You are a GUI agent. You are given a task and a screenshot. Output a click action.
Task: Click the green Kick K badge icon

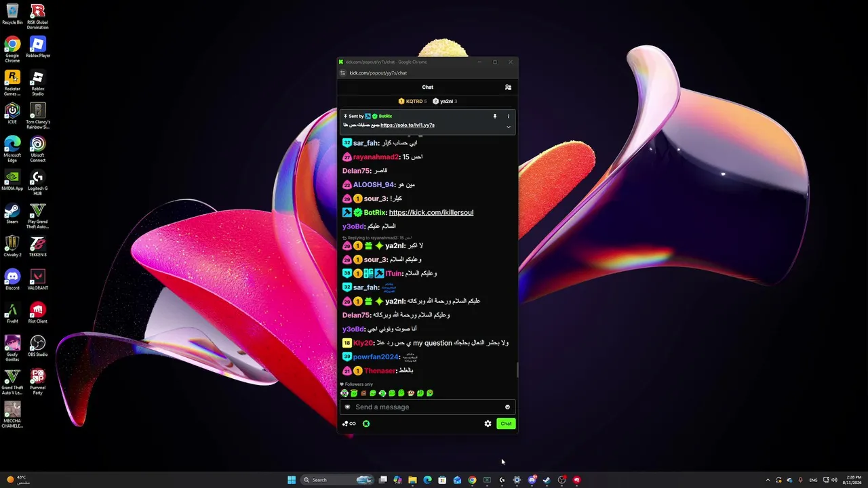click(x=366, y=424)
